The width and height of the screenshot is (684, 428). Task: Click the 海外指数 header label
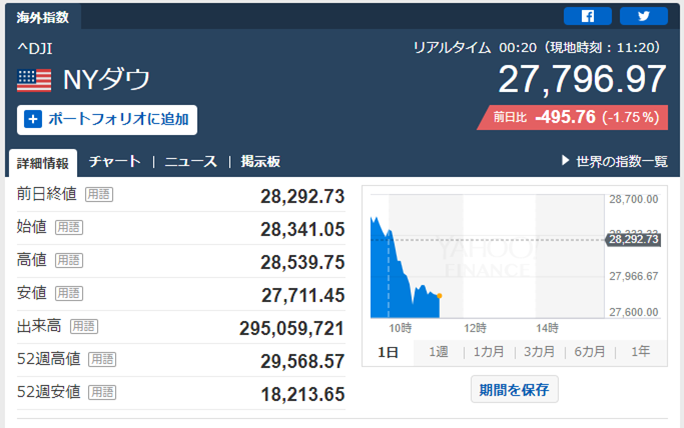click(43, 17)
